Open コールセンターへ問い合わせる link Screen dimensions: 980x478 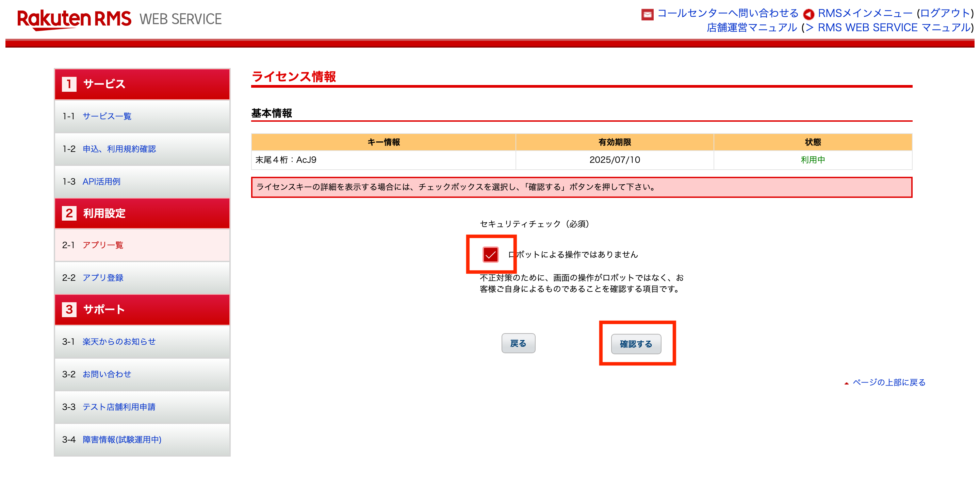coord(728,13)
